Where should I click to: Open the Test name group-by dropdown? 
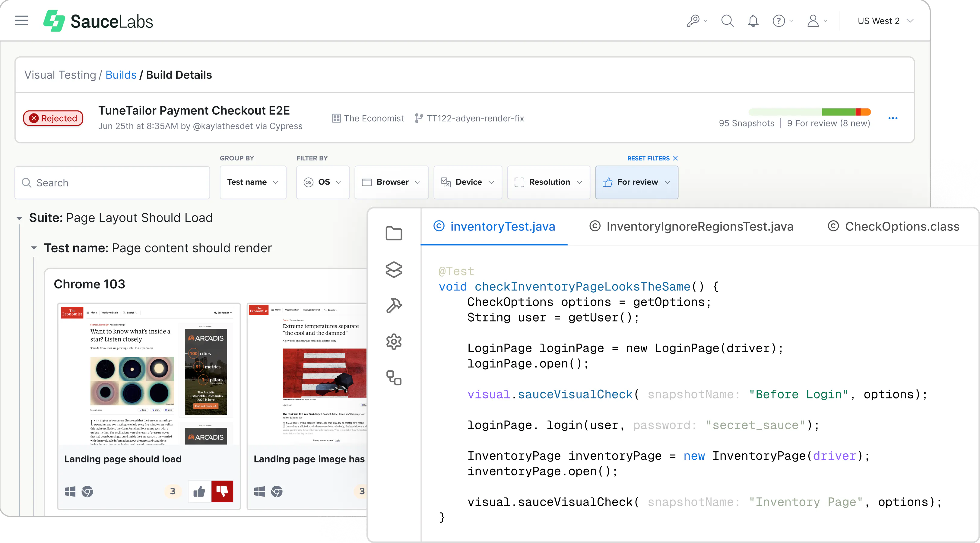[253, 182]
